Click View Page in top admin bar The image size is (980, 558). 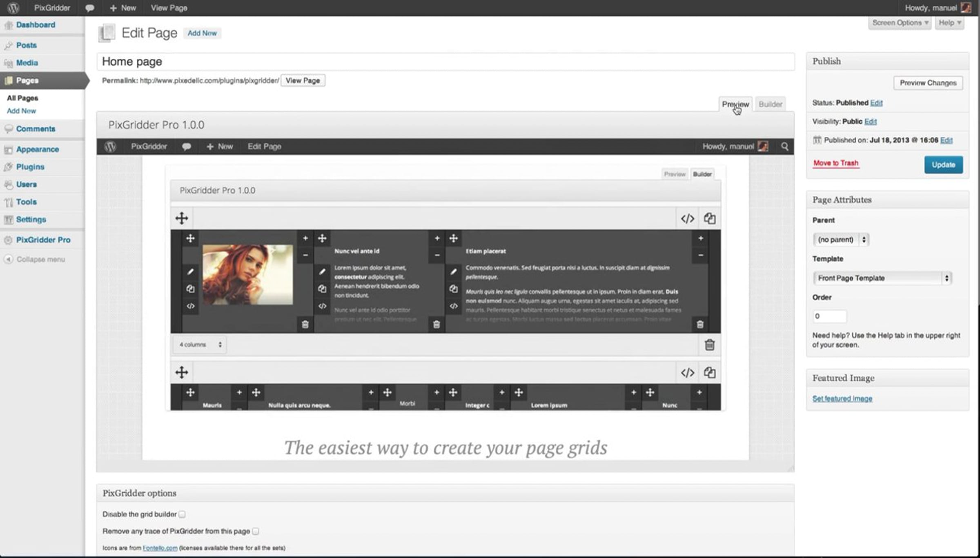[x=169, y=8]
